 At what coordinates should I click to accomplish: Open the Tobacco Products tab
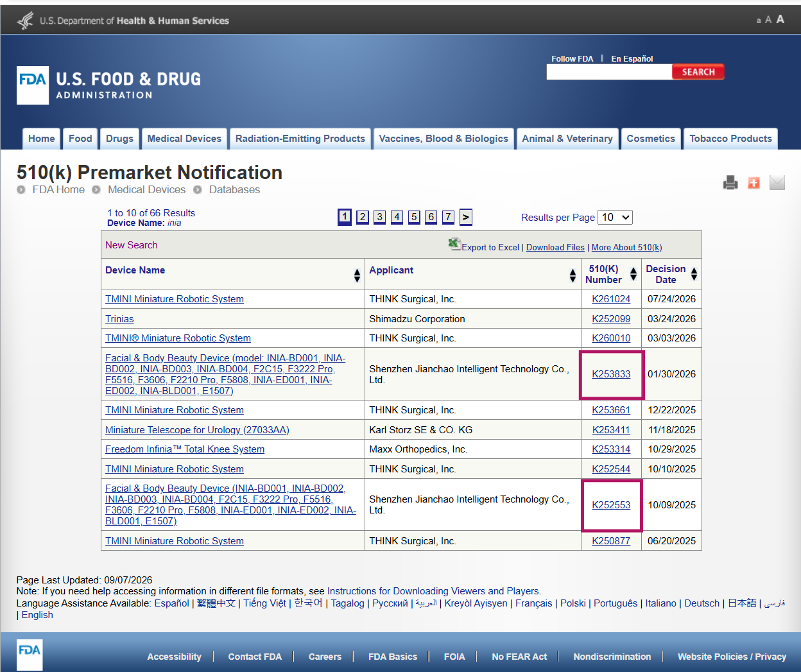click(730, 139)
